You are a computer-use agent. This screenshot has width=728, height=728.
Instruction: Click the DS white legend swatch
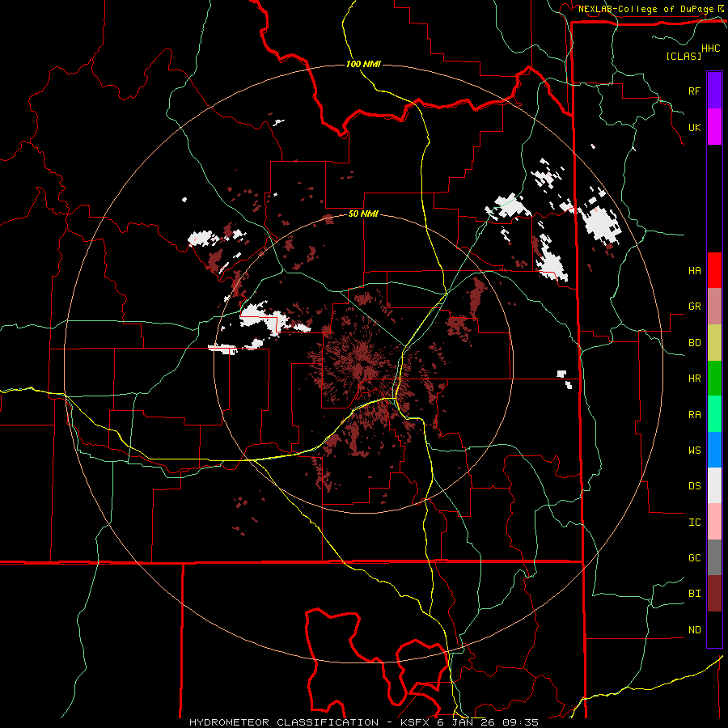714,485
